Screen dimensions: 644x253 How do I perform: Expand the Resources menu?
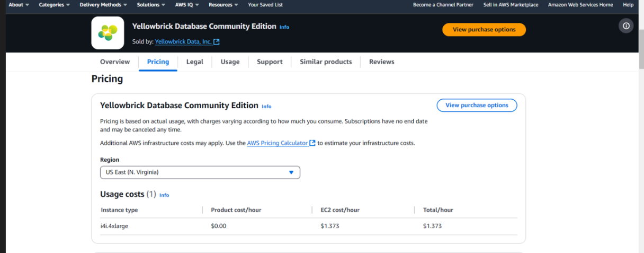pos(223,5)
